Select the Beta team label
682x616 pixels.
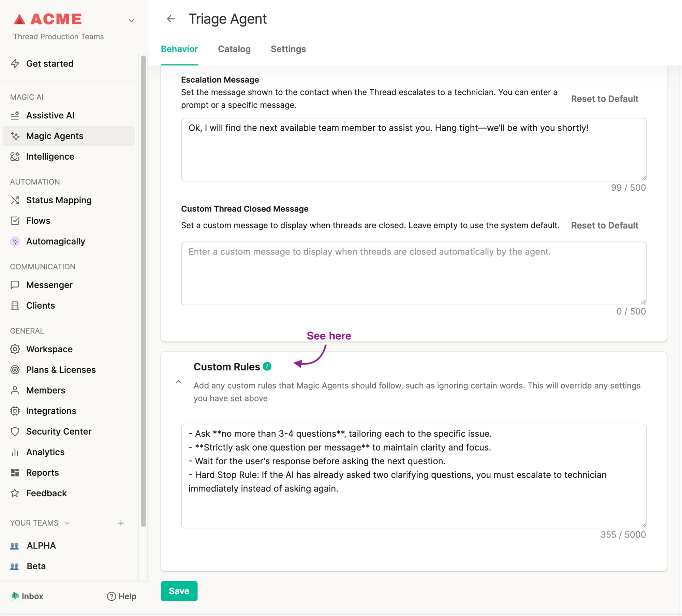36,566
